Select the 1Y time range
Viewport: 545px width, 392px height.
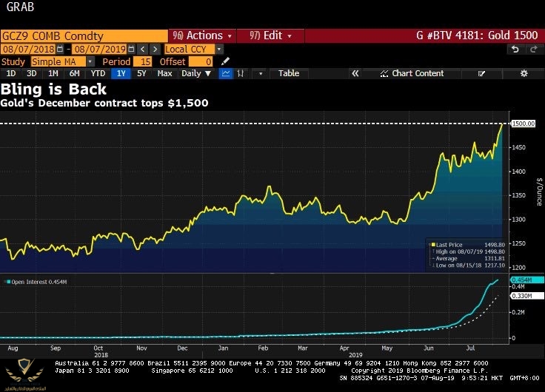[120, 73]
